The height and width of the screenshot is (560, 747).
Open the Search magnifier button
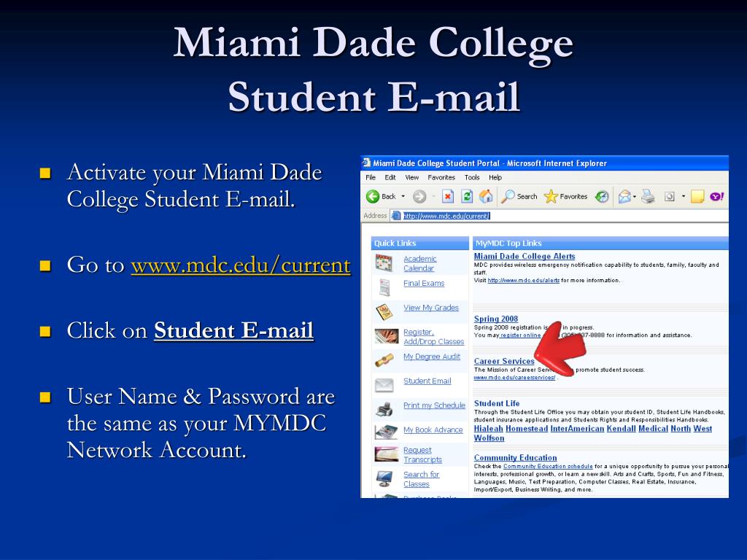(519, 196)
